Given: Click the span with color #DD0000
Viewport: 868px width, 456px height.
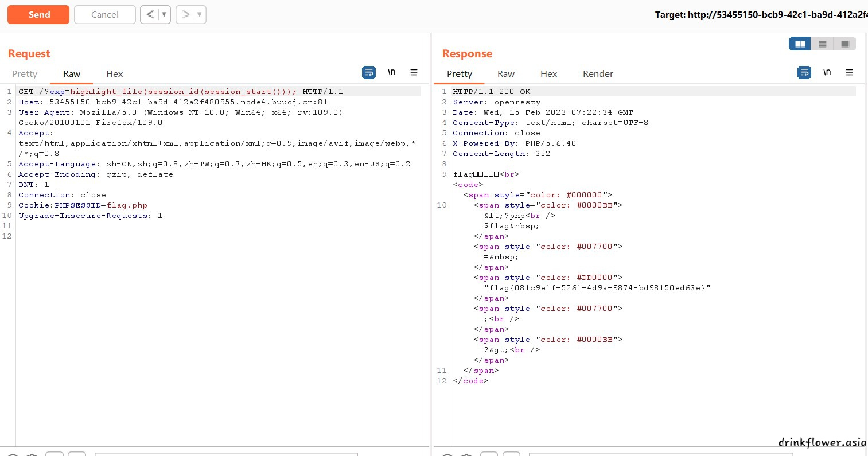Looking at the screenshot, I should click(548, 277).
